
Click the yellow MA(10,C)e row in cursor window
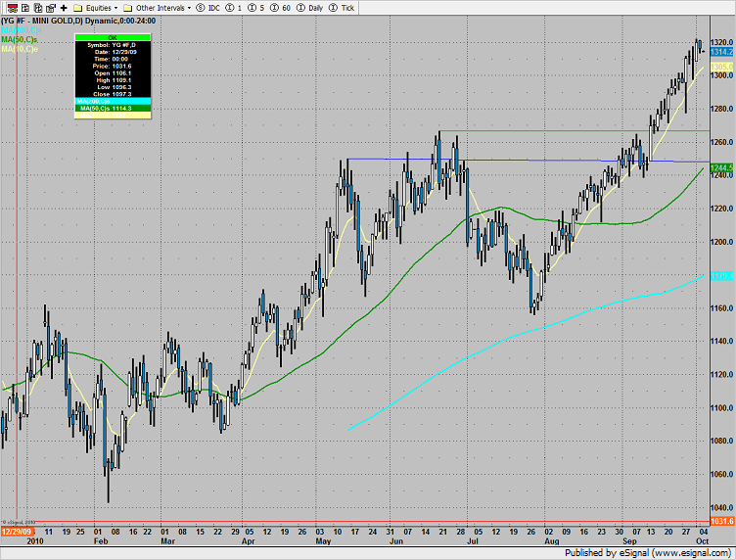113,115
